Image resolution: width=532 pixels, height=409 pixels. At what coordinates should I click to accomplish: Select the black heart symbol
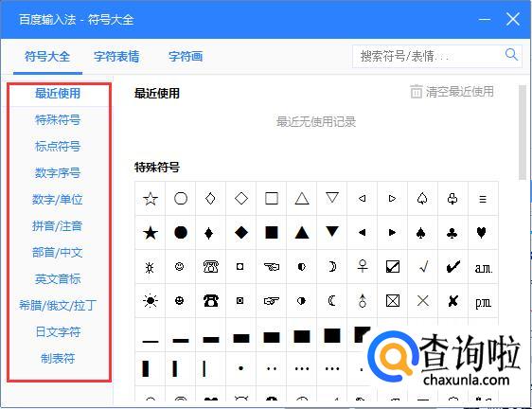click(482, 233)
